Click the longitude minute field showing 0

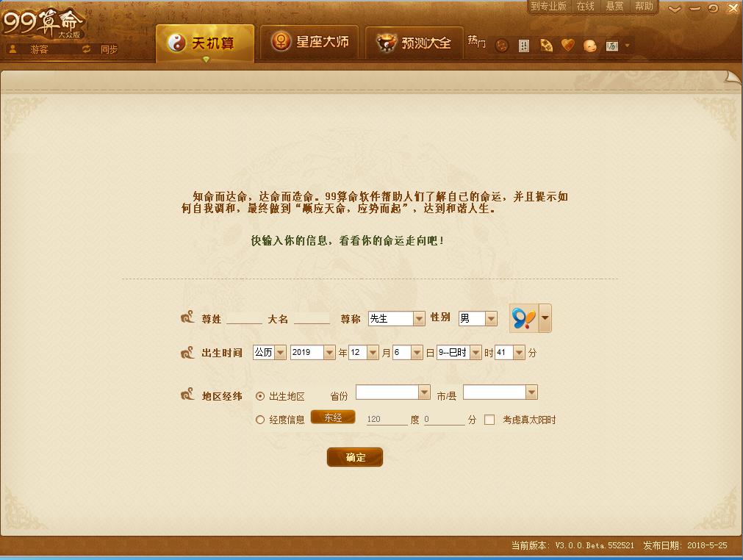[x=444, y=419]
